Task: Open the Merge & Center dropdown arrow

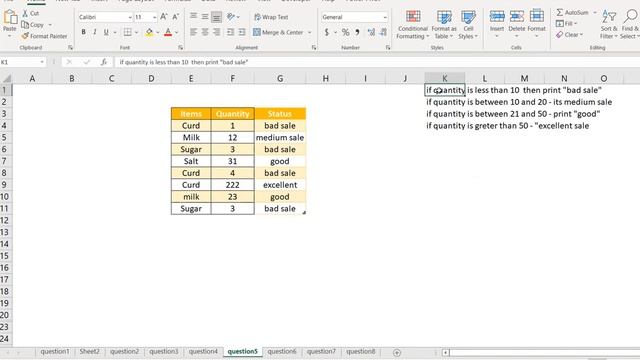Action: pyautogui.click(x=309, y=32)
